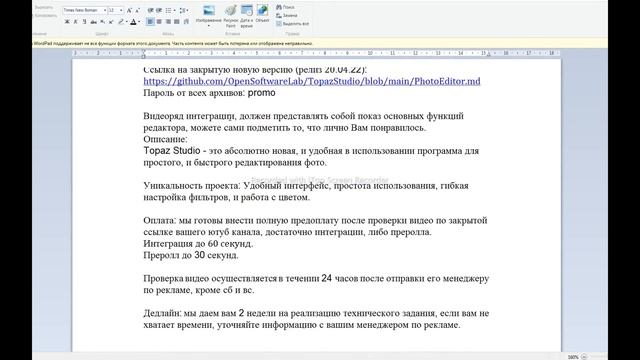Screen dimensions: 640x360
Task: Insert Paint drawing (Рисунок Paint)
Action: [x=231, y=16]
